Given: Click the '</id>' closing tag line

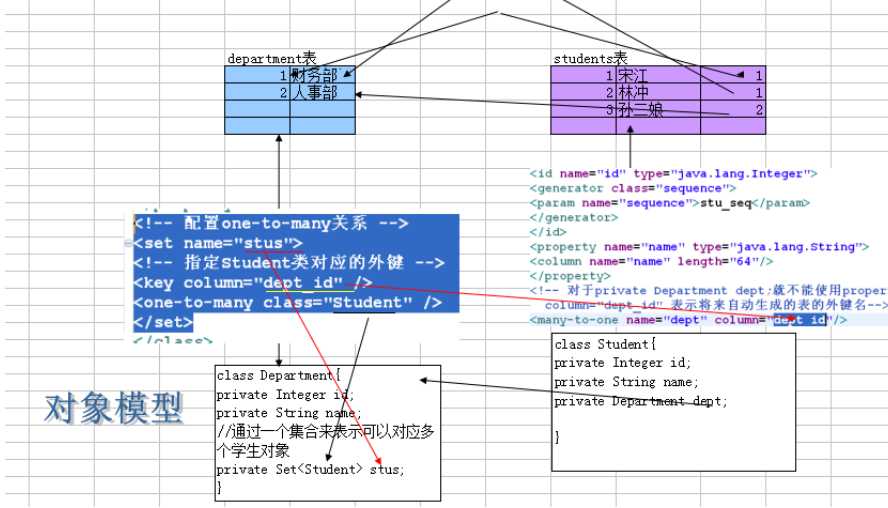Looking at the screenshot, I should [x=548, y=232].
